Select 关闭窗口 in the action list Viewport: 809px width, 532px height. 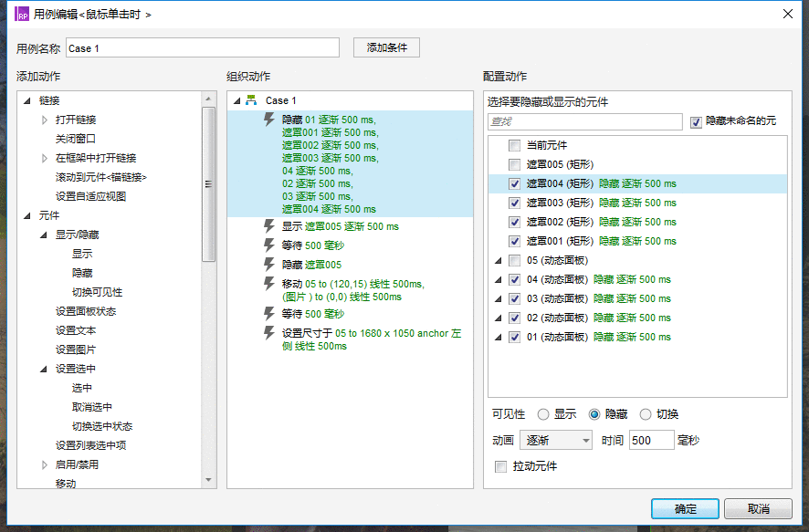[75, 139]
